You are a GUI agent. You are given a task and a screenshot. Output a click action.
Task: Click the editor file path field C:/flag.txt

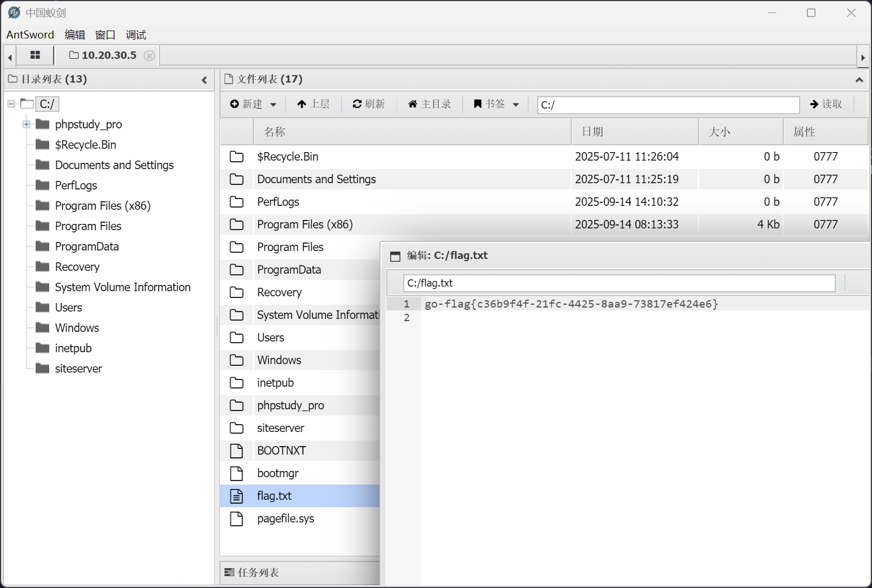click(x=619, y=283)
